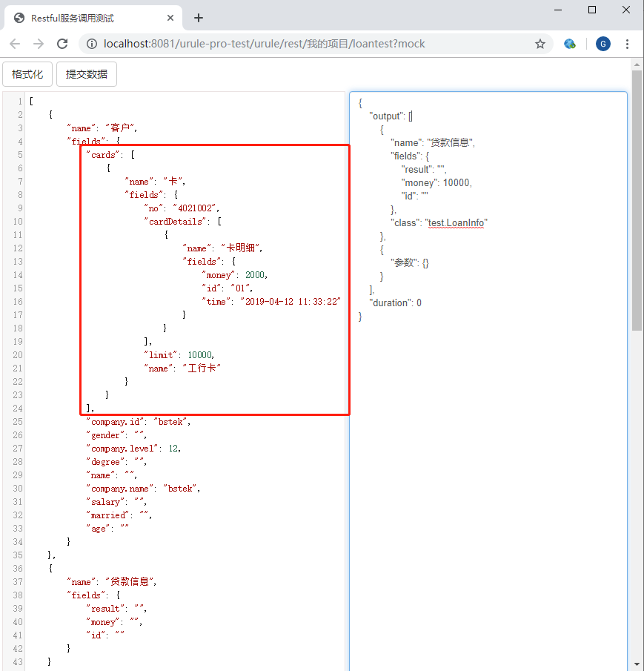Click the 格式化 button
This screenshot has width=644, height=671.
(x=27, y=74)
